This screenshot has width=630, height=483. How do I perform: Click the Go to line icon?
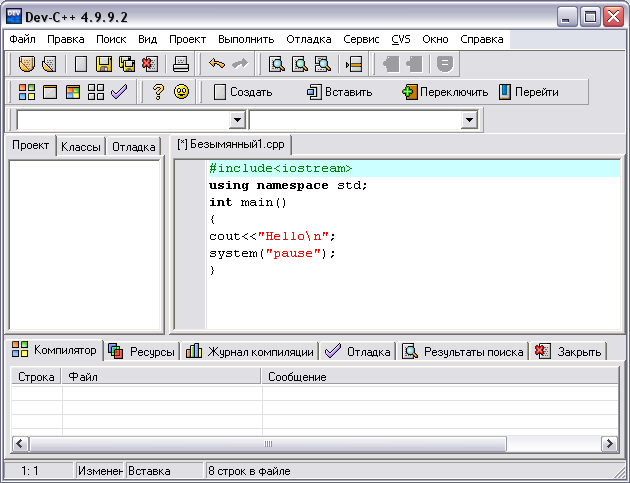pos(354,64)
